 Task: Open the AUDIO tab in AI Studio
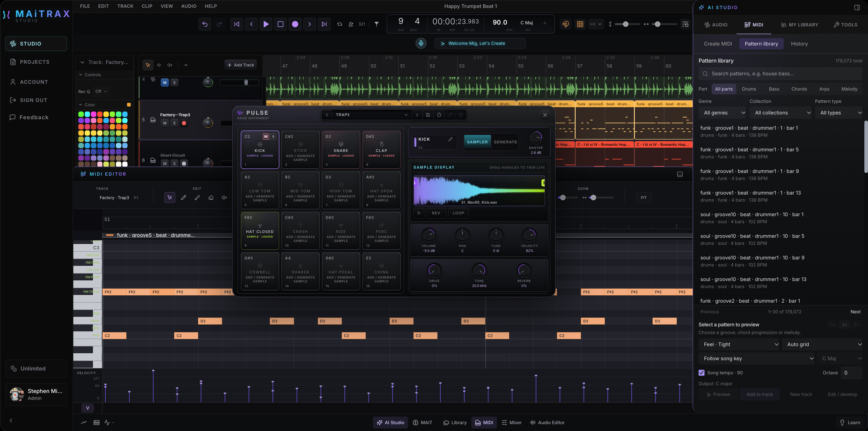pyautogui.click(x=716, y=25)
